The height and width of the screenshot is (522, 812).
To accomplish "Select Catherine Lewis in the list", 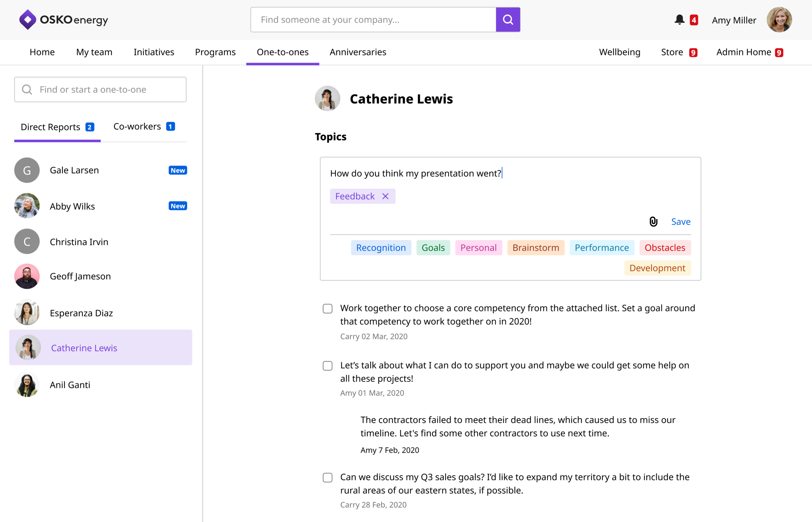I will tap(101, 347).
